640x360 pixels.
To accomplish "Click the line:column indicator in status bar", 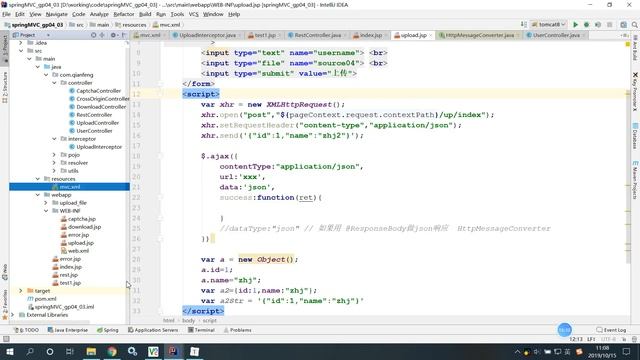I will click(x=576, y=339).
